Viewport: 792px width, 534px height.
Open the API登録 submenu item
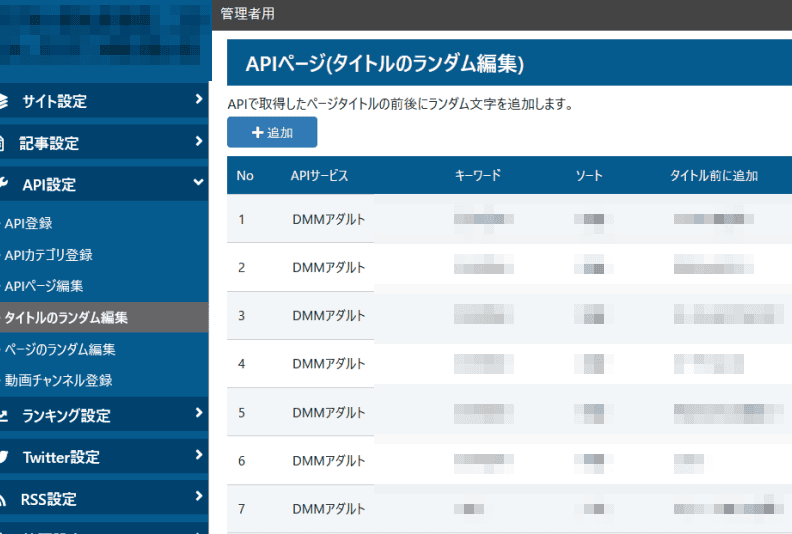(x=28, y=223)
